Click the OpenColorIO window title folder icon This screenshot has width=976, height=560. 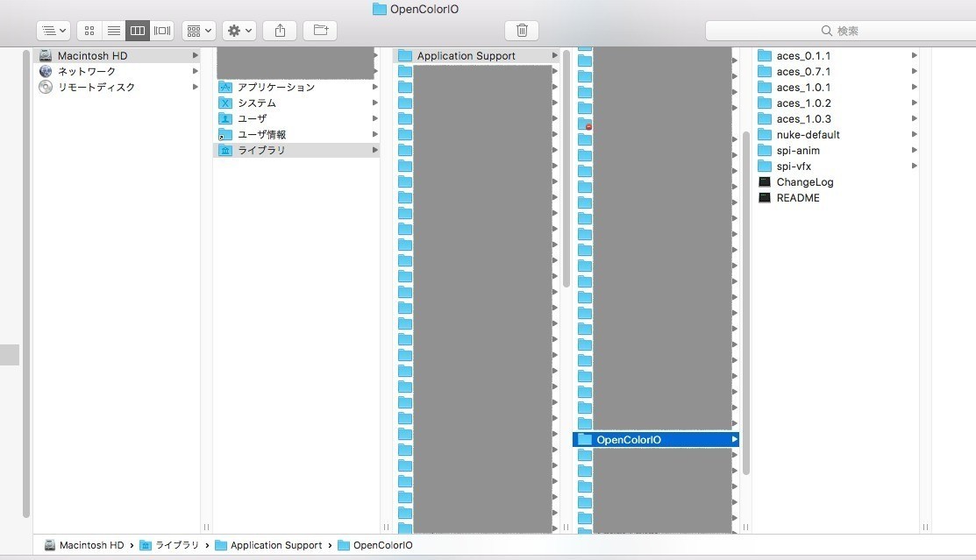tap(379, 9)
